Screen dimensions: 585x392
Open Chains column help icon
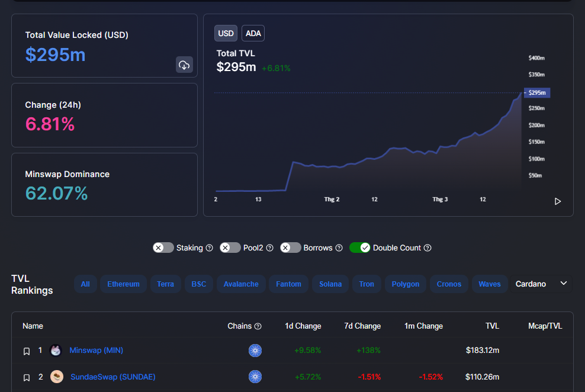click(x=258, y=326)
